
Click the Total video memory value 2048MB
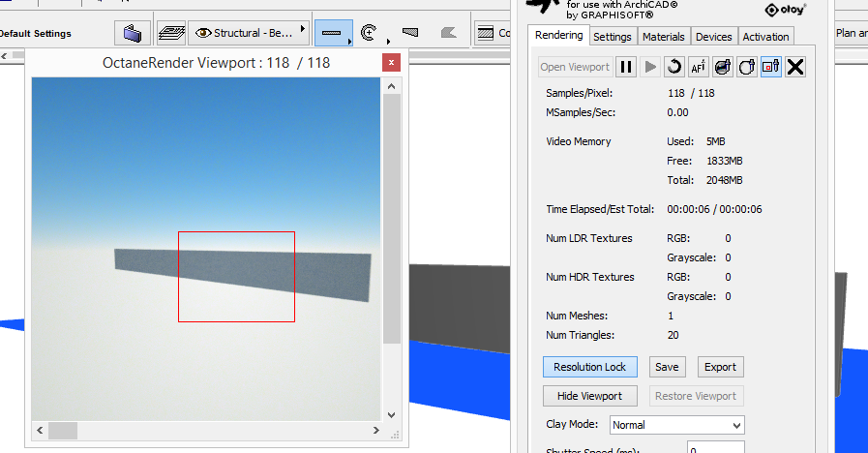pyautogui.click(x=724, y=180)
